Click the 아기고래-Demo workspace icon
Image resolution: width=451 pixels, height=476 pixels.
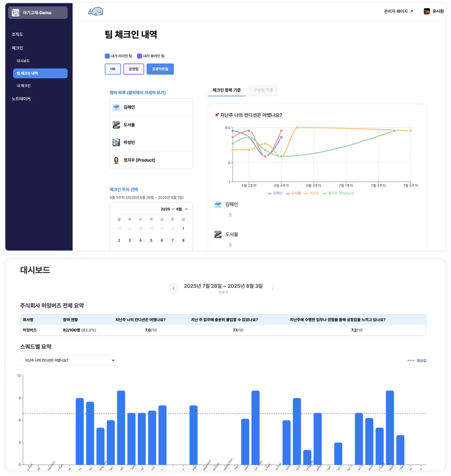pos(16,13)
